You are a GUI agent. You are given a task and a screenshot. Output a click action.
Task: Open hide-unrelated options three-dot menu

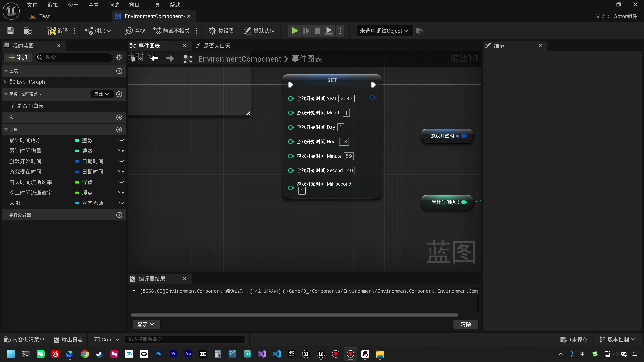(196, 31)
